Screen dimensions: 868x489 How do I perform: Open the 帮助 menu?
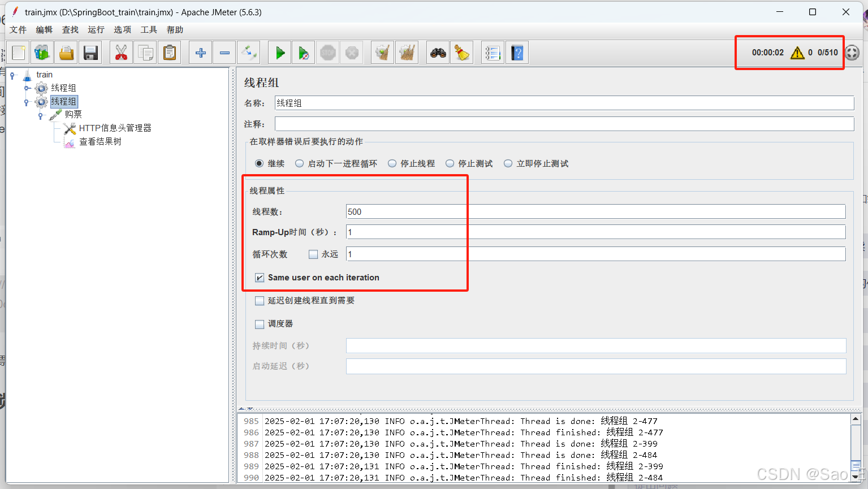coord(175,29)
